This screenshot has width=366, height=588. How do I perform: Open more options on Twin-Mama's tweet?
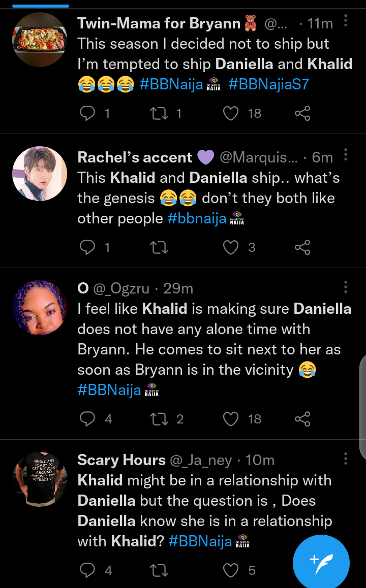346,21
